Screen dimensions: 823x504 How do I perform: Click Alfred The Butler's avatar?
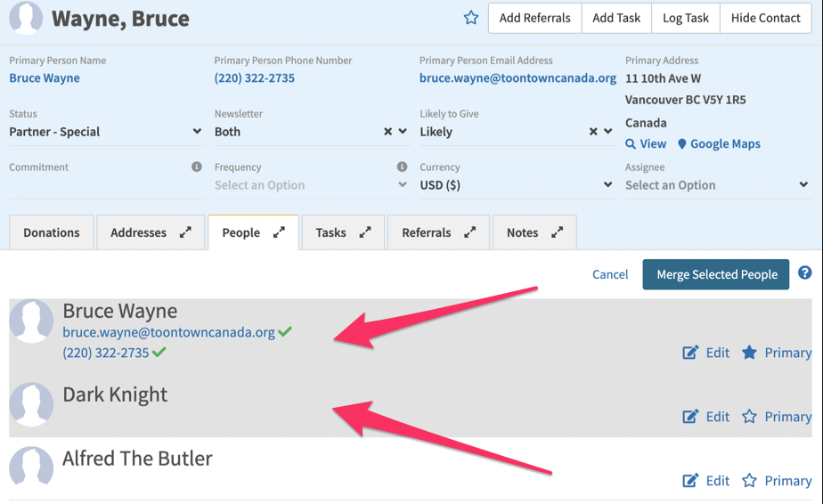pyautogui.click(x=31, y=466)
